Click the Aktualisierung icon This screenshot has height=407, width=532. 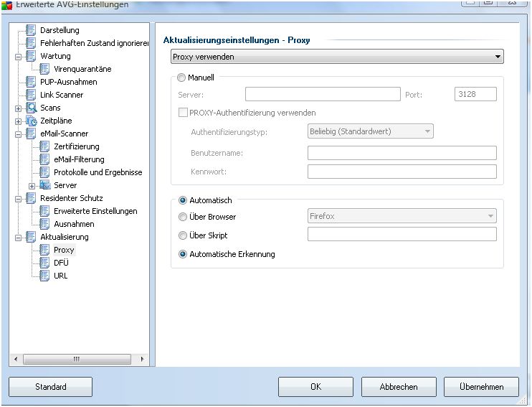(31, 237)
